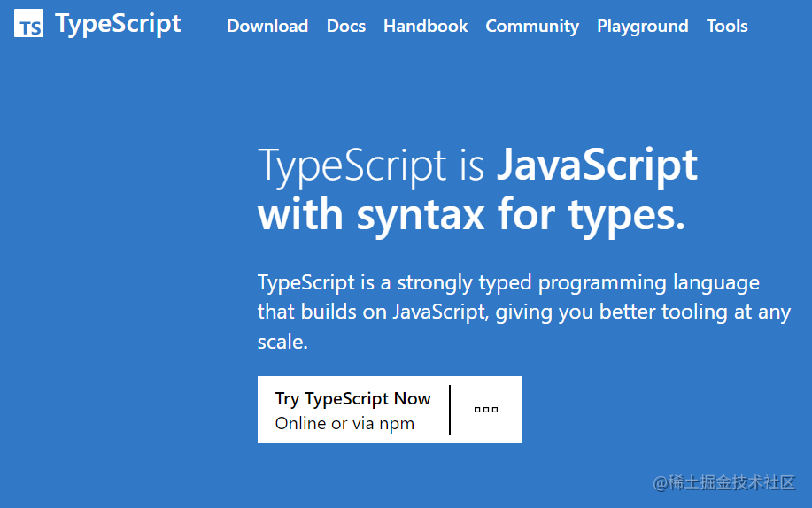The height and width of the screenshot is (508, 812).
Task: Open the three-squares more options icon
Action: click(486, 410)
